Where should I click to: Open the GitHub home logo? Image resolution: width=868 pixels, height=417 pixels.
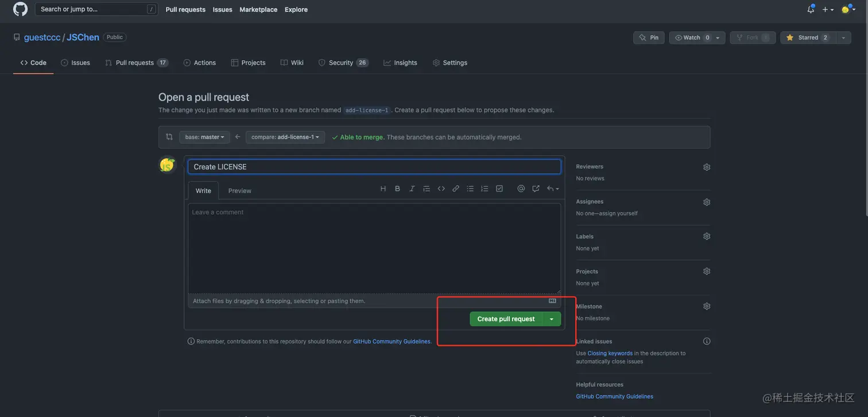coord(20,9)
